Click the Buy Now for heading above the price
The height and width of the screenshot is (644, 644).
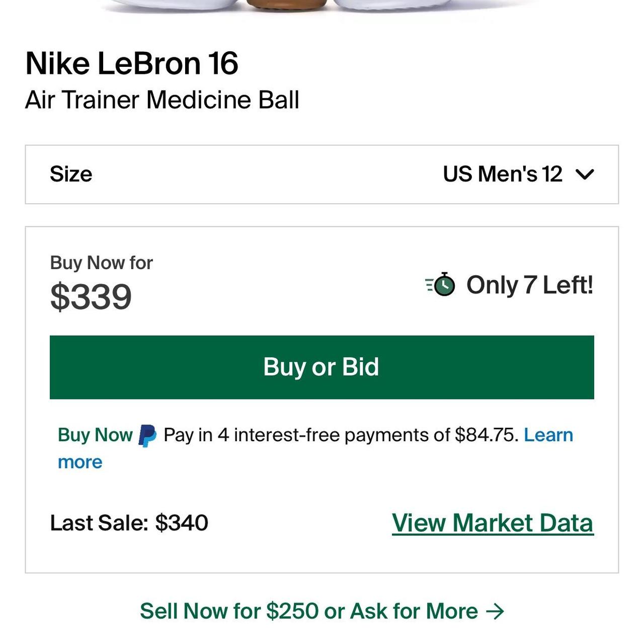click(x=101, y=262)
